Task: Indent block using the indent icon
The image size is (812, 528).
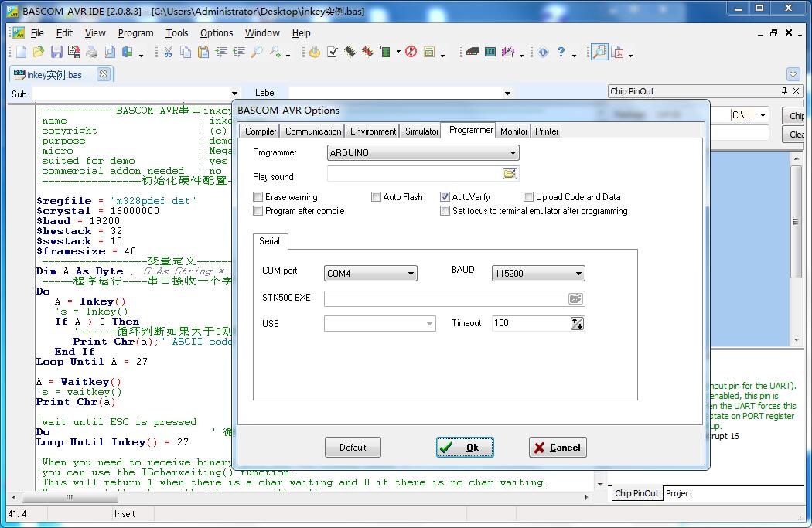Action: 221,52
